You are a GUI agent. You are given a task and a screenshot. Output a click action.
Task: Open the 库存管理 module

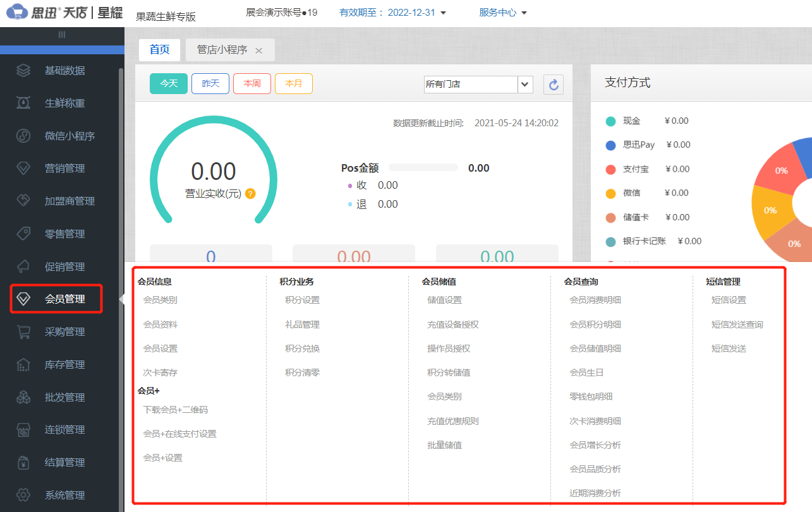(61, 364)
